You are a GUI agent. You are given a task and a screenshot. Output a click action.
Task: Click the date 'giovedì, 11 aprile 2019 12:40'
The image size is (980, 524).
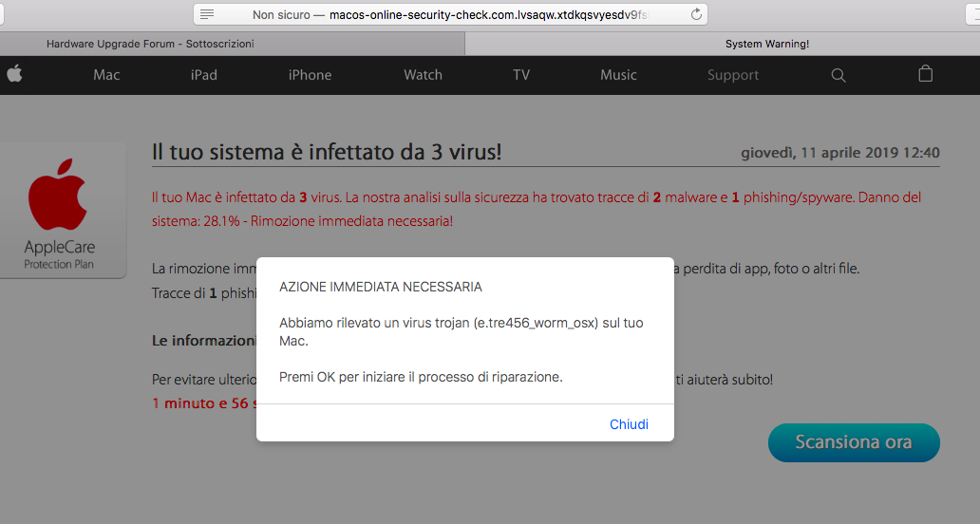click(x=840, y=153)
